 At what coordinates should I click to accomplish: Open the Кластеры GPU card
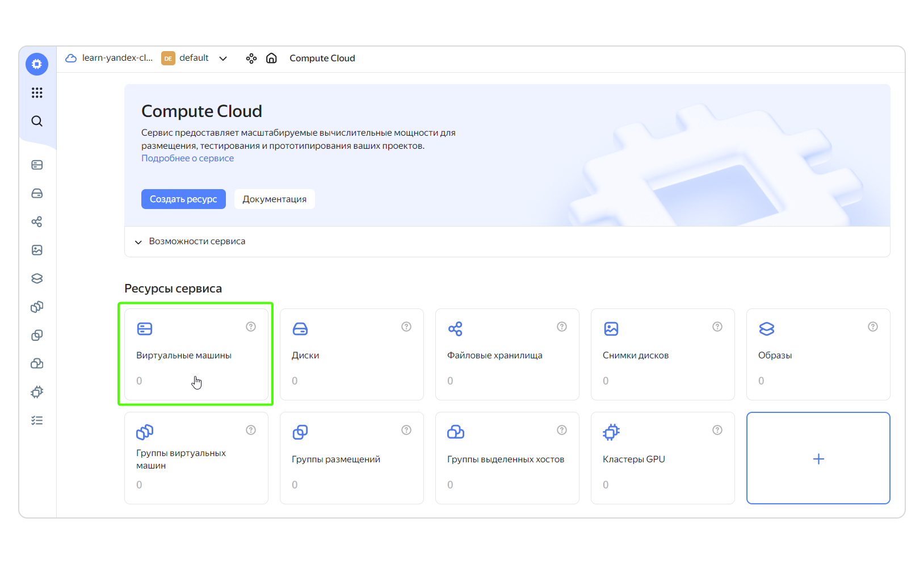tap(663, 458)
